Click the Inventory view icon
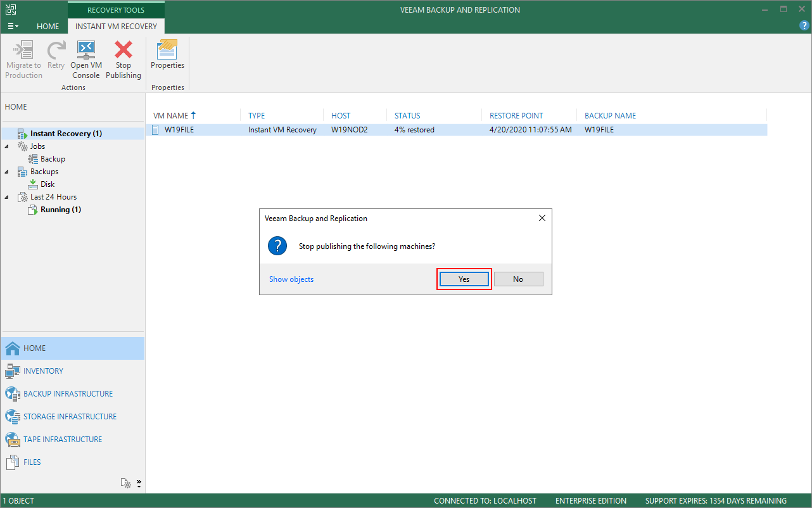This screenshot has height=508, width=812. click(x=13, y=371)
